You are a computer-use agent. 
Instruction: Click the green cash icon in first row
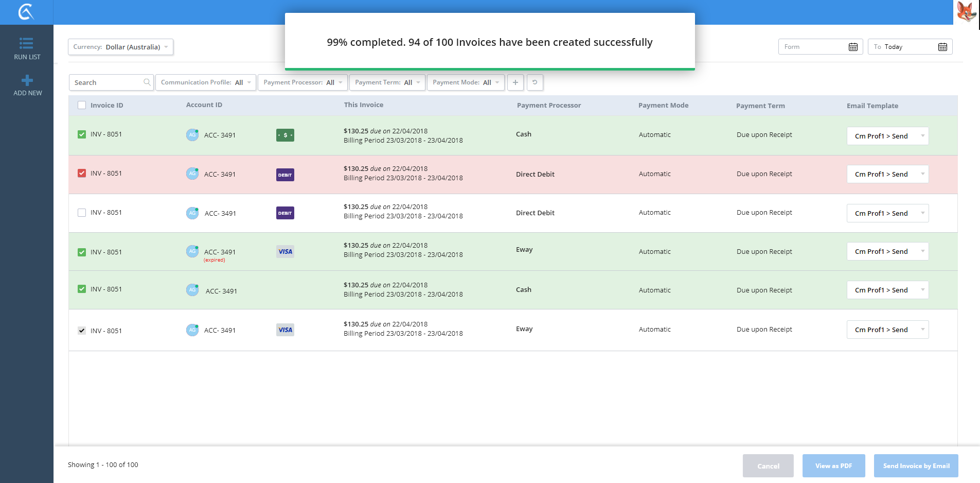tap(285, 135)
